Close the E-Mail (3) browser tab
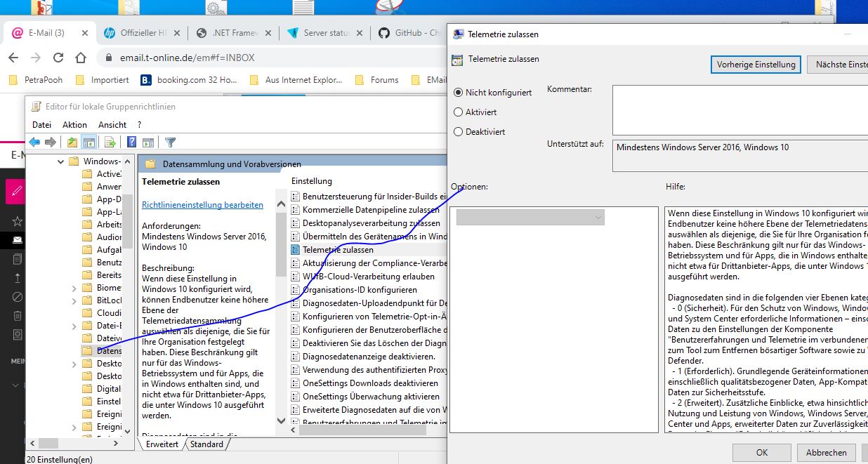Screen dimensions: 868x464 (x=85, y=33)
